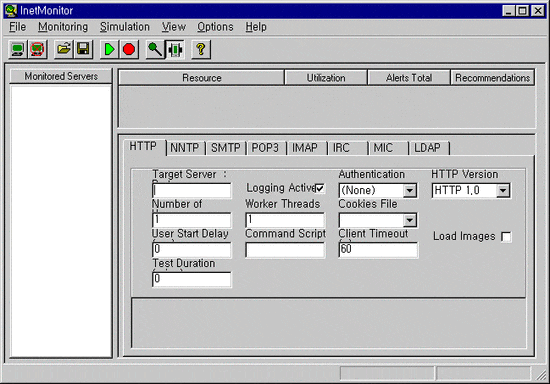Save configuration with the floppy disk icon
The height and width of the screenshot is (384, 550).
coord(83,49)
